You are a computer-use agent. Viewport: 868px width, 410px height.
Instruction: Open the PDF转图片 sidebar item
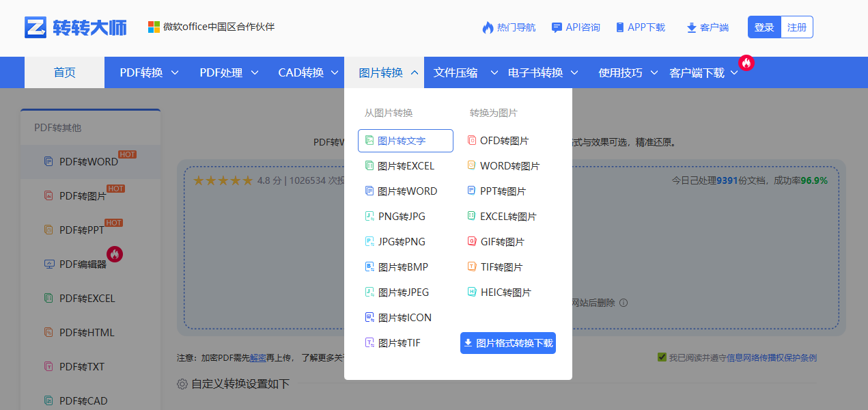tap(90, 196)
